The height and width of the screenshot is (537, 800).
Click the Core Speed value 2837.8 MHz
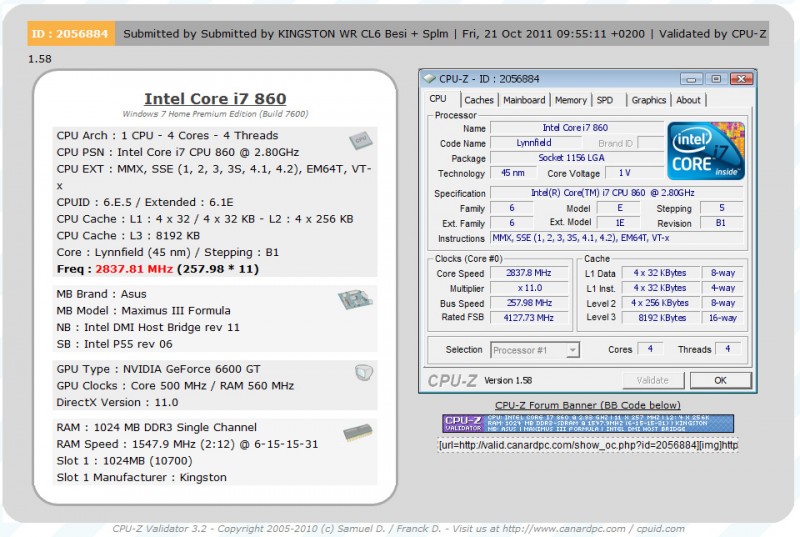click(x=529, y=273)
